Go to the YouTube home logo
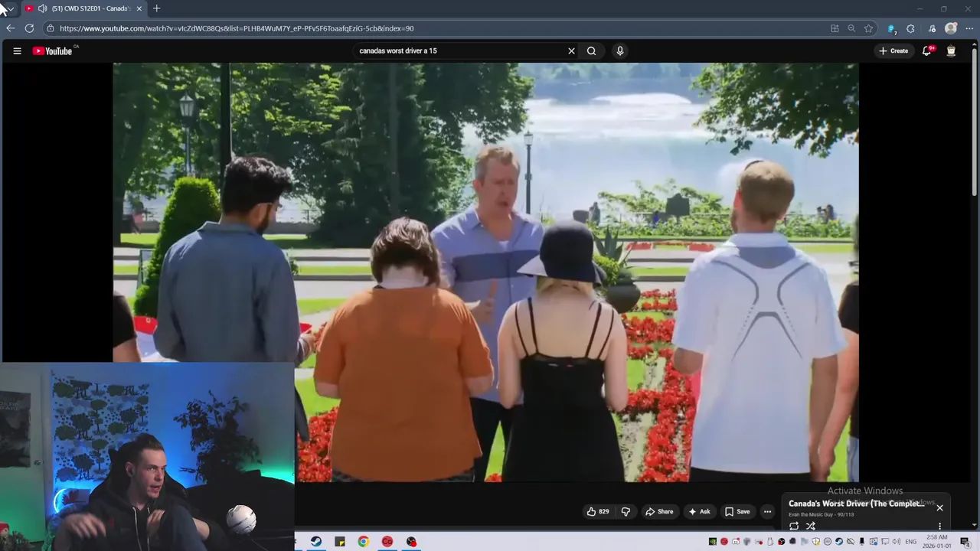This screenshot has width=980, height=551. [x=52, y=51]
